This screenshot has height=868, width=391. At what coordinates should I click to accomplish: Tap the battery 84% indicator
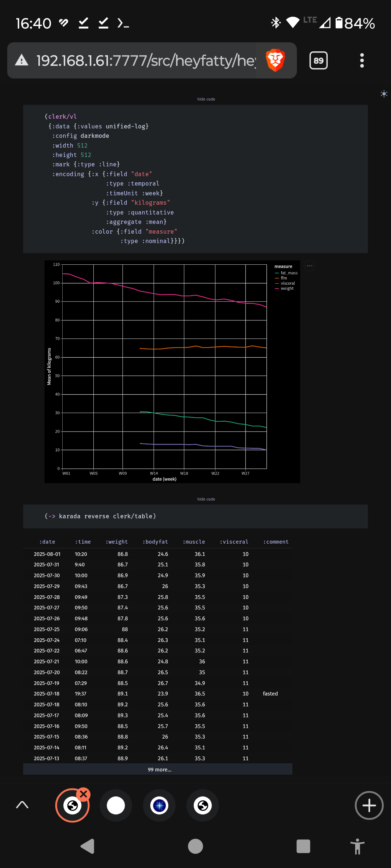point(355,23)
